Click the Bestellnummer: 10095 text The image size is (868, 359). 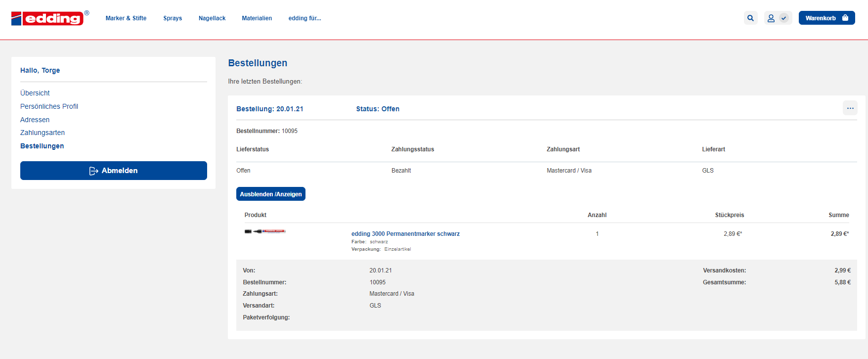[267, 131]
